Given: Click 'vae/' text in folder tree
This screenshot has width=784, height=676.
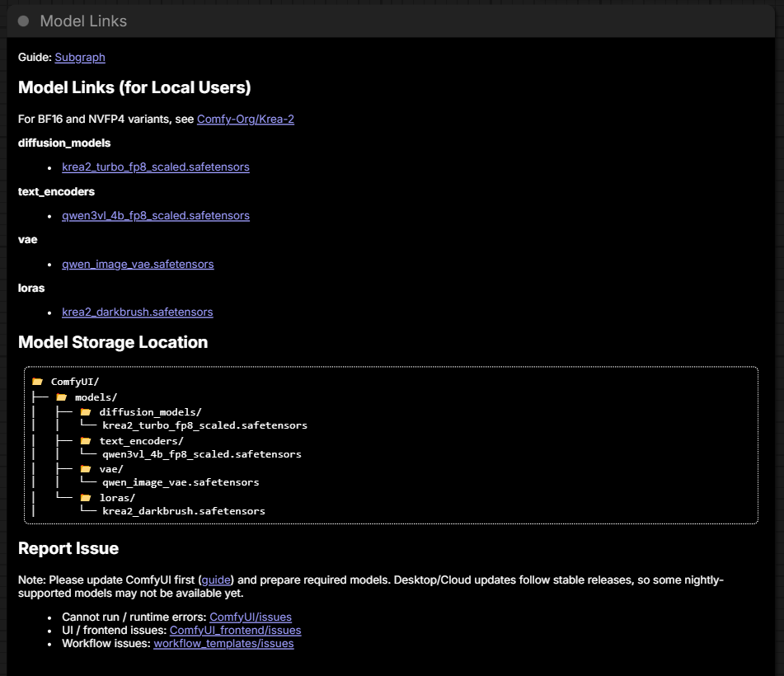Looking at the screenshot, I should tap(111, 469).
